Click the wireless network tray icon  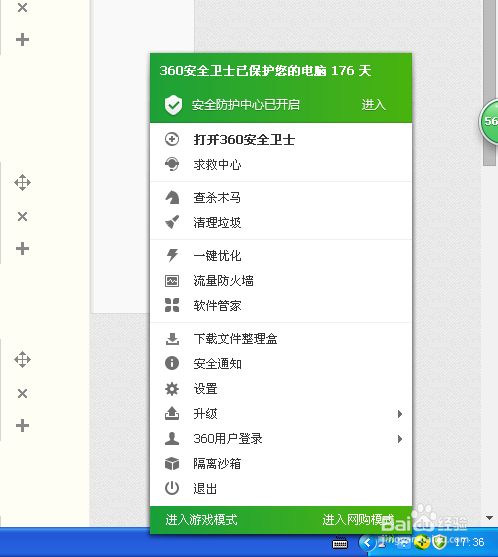(404, 543)
